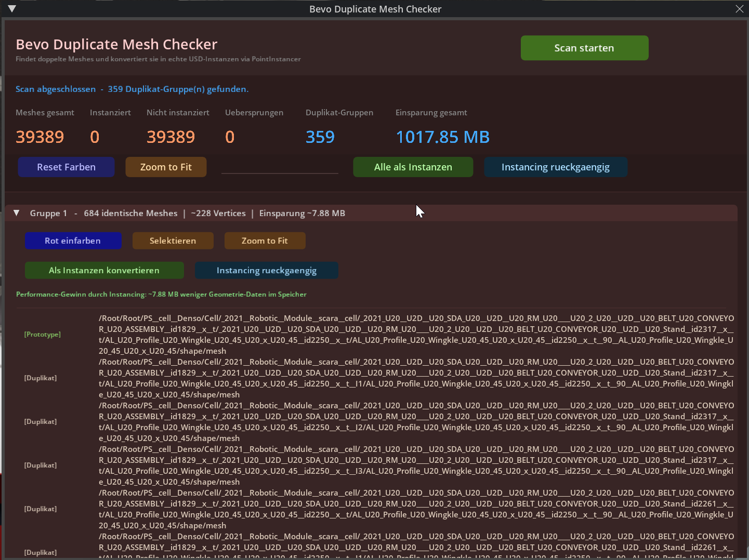Start the scan with Scan starten
Viewport: 749px width, 560px height.
tap(584, 48)
